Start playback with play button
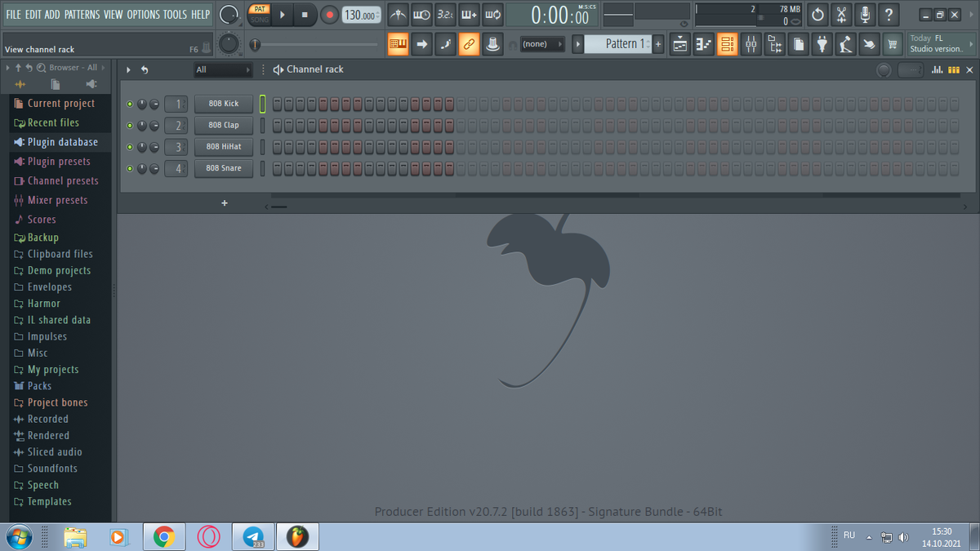 point(283,15)
